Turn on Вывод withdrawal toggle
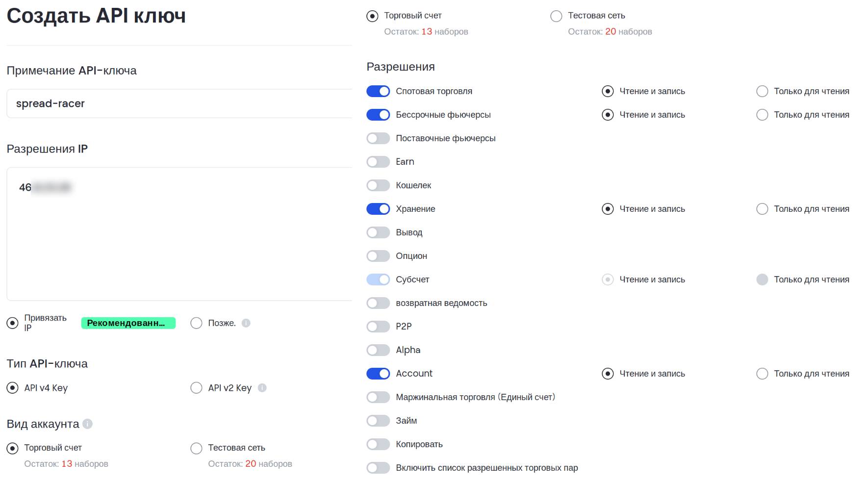Viewport: 868px width, 483px height. [378, 232]
